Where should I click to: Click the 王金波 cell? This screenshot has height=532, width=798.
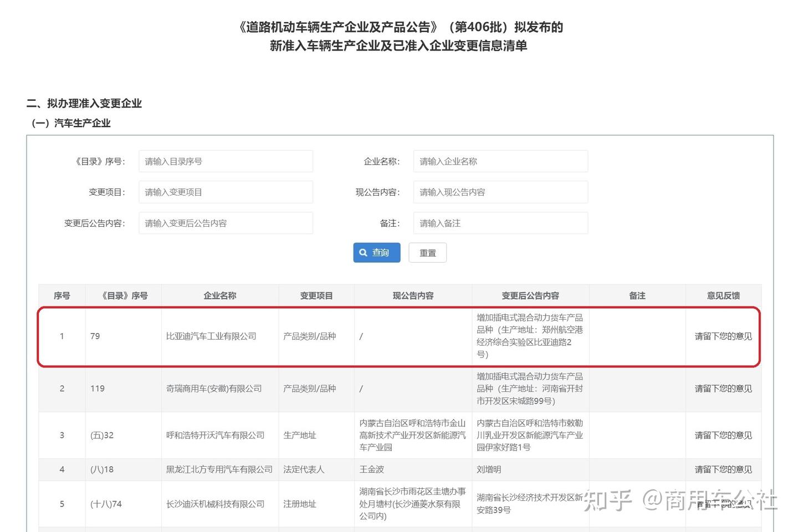click(413, 469)
